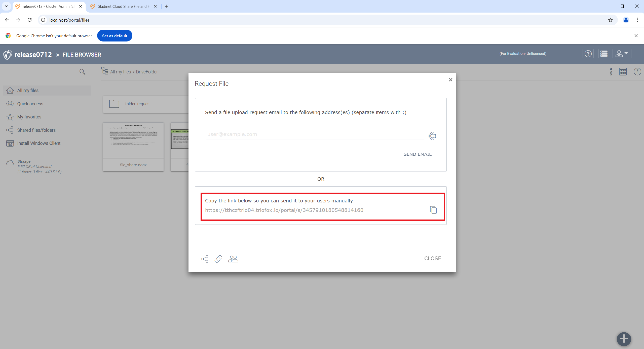Click the email address input field
Image resolution: width=644 pixels, height=349 pixels.
click(315, 135)
